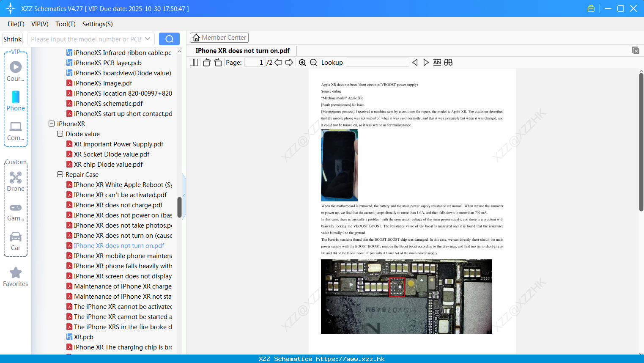Find next lookup result
This screenshot has height=363, width=644.
(426, 62)
